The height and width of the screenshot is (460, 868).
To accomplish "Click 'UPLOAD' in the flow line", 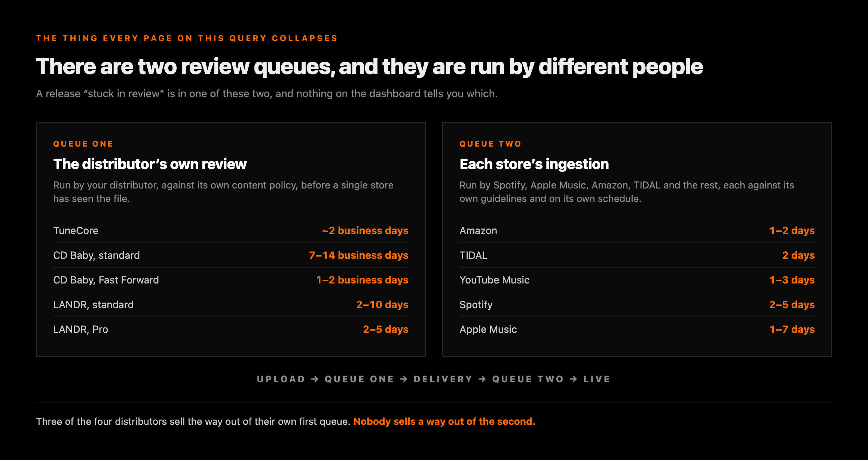I will tap(281, 379).
